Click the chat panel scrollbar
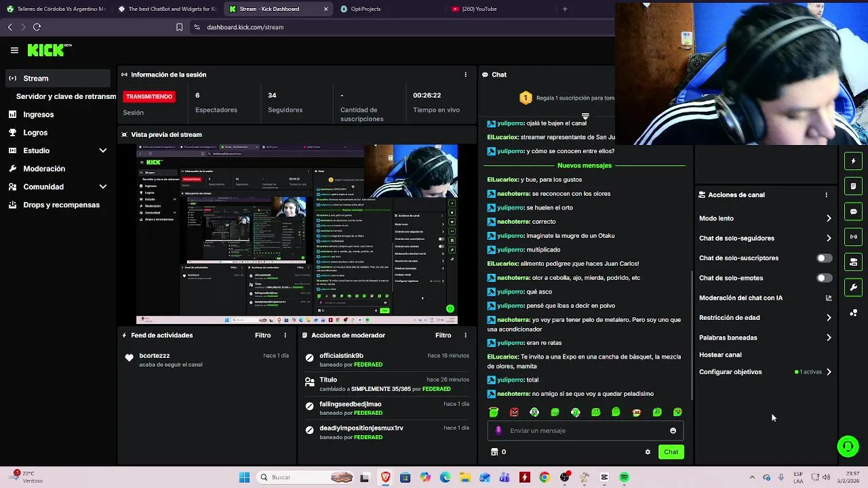The height and width of the screenshot is (488, 868). 692,335
